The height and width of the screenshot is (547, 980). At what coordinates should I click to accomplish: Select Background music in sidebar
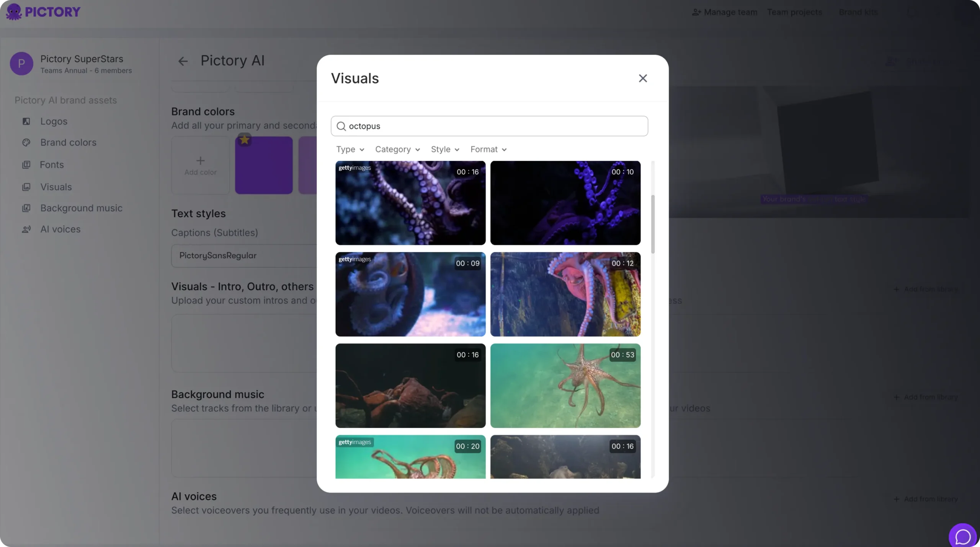[x=81, y=208]
